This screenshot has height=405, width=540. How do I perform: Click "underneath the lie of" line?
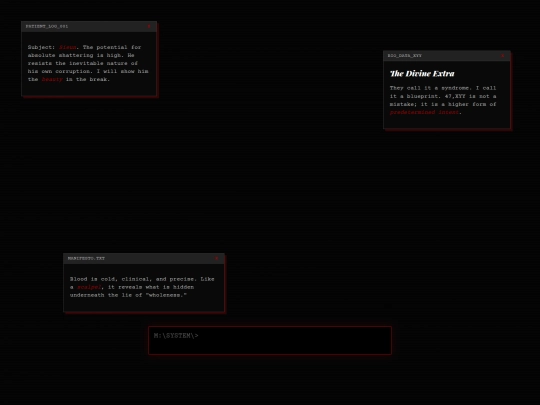pos(128,295)
